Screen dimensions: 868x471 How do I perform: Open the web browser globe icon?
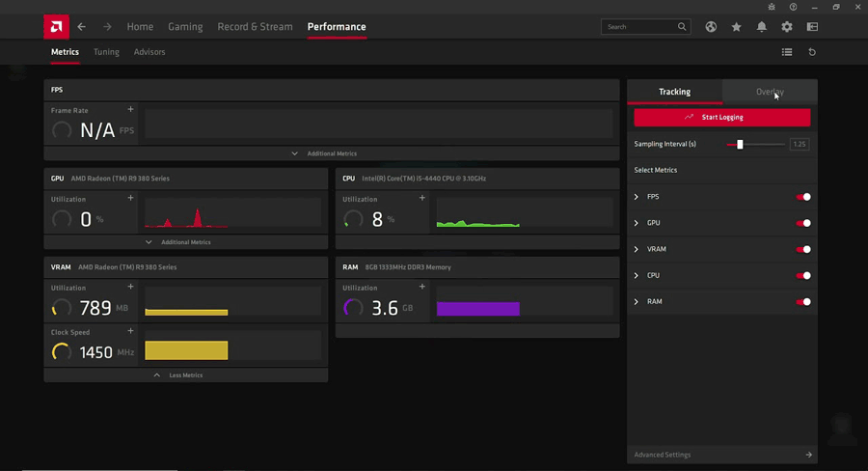coord(711,27)
